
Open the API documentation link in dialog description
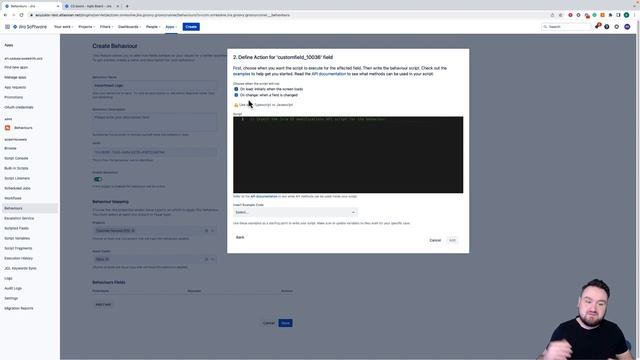coord(329,74)
